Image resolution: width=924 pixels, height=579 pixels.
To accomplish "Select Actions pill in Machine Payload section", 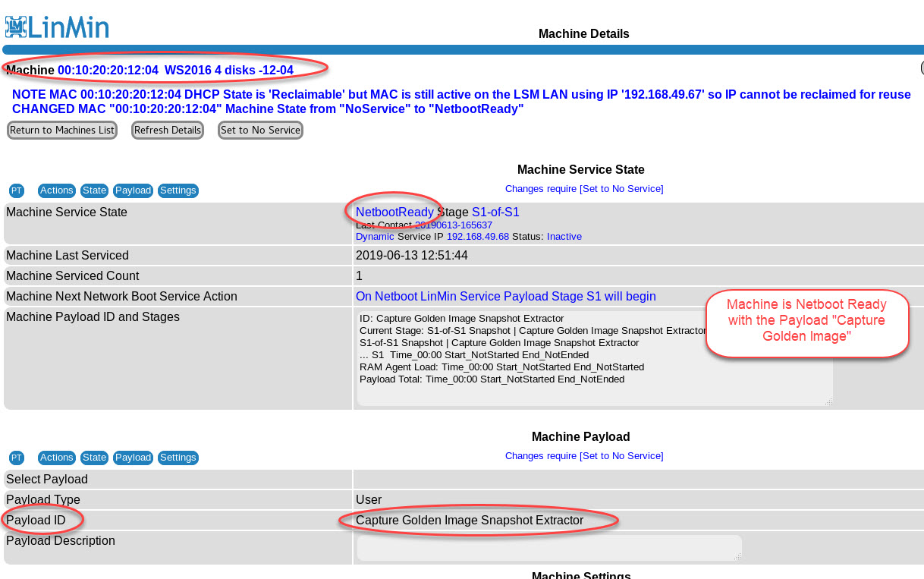I will (57, 458).
